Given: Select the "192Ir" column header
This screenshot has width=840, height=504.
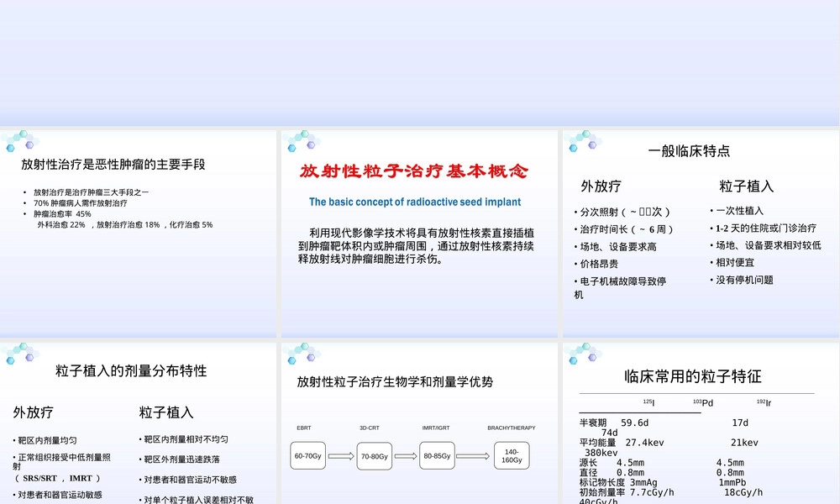Looking at the screenshot, I should click(764, 402).
